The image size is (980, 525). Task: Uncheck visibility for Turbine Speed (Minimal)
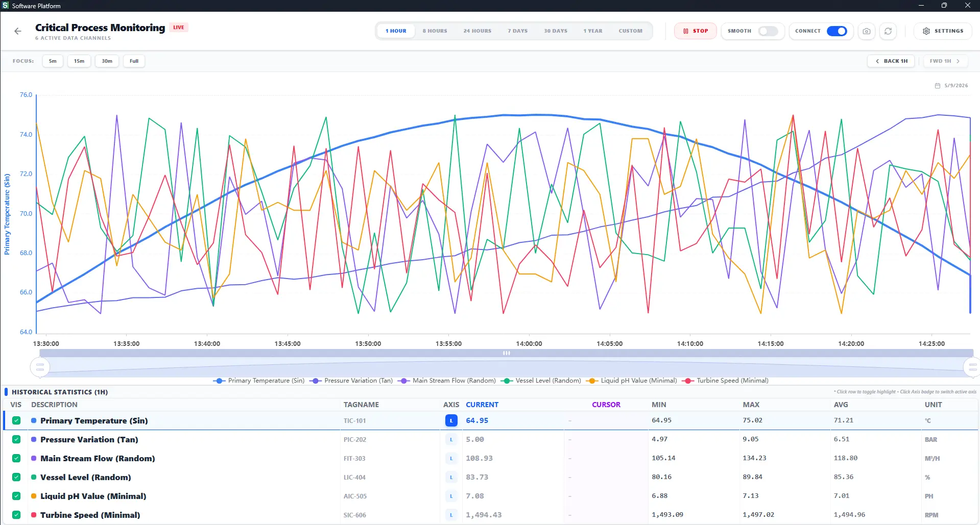16,515
